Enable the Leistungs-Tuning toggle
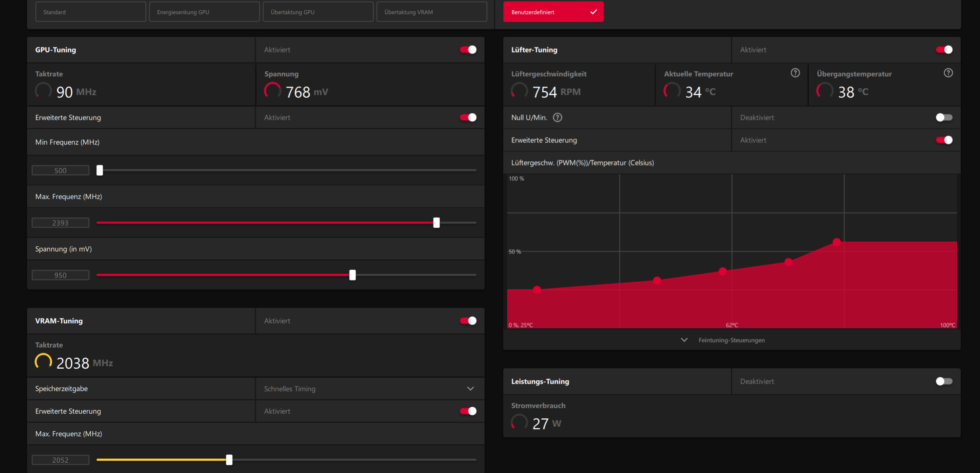Image resolution: width=980 pixels, height=473 pixels. [944, 381]
